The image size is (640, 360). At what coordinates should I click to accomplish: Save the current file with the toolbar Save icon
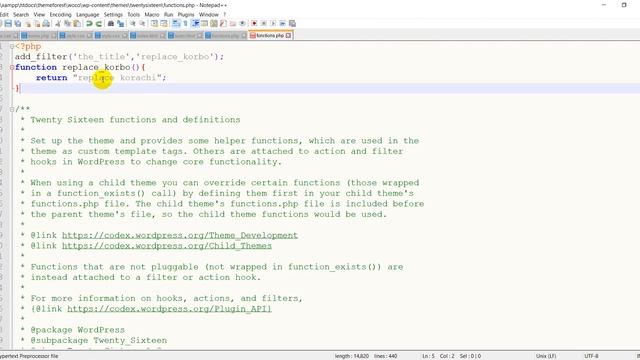click(x=8, y=24)
